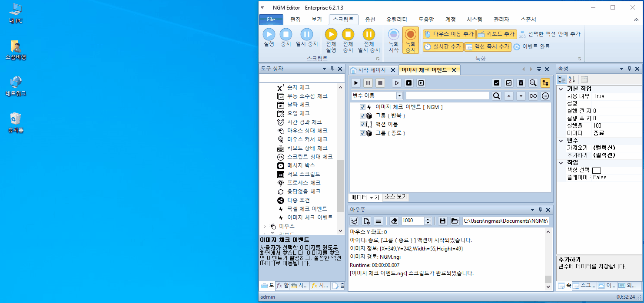Click the ellipsis circle icon
This screenshot has height=303, width=644.
545,96
